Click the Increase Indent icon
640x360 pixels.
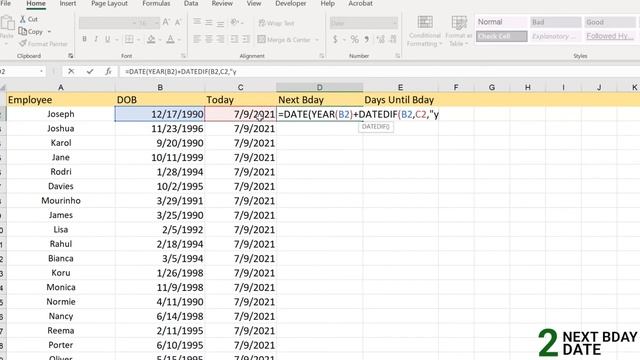(x=246, y=39)
